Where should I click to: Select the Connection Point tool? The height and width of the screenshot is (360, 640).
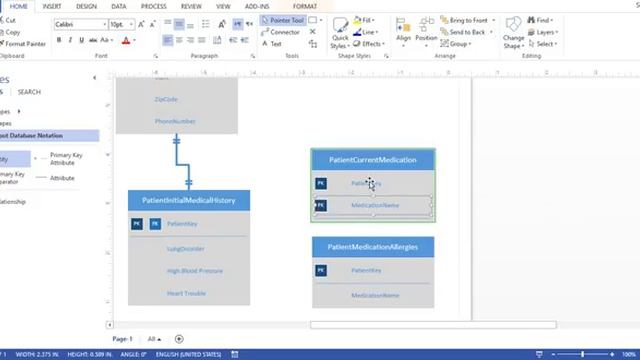313,32
